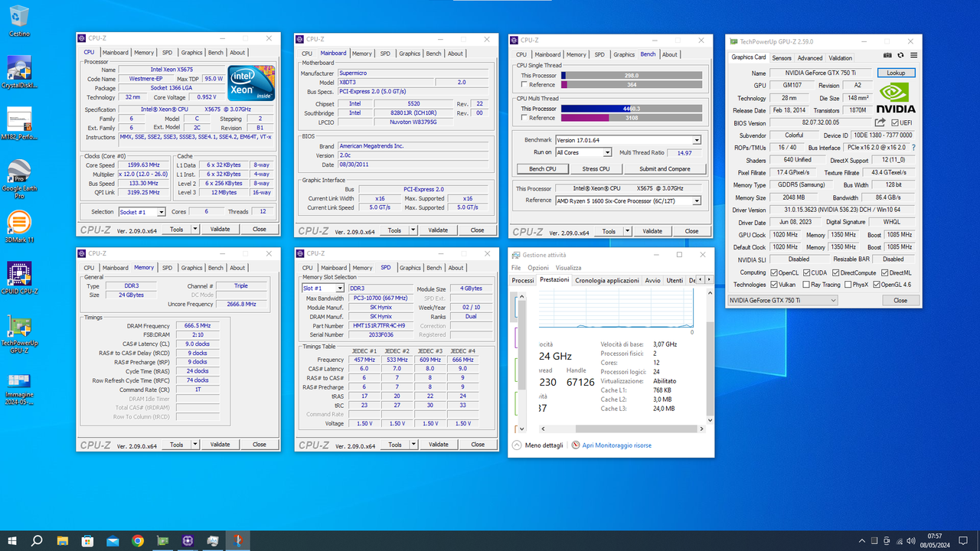980x551 pixels.
Task: Enable the PhysX checkbox
Action: 848,285
